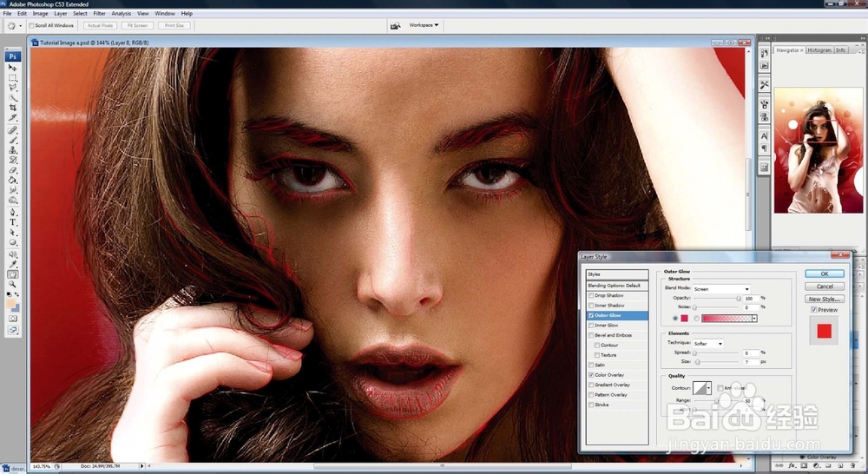
Task: Switch to the Info tab
Action: click(x=840, y=49)
